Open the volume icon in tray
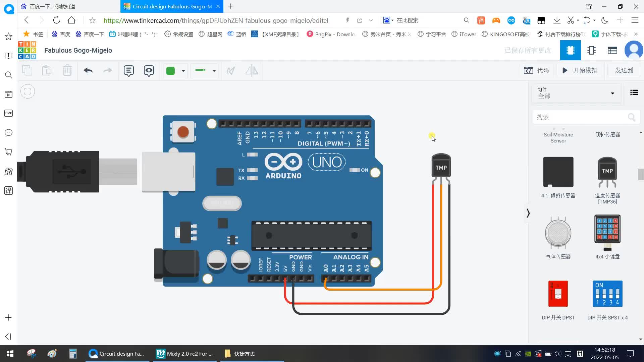 point(557,354)
